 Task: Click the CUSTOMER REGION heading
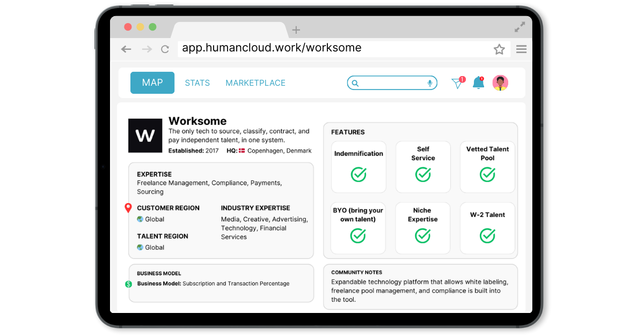click(x=168, y=208)
